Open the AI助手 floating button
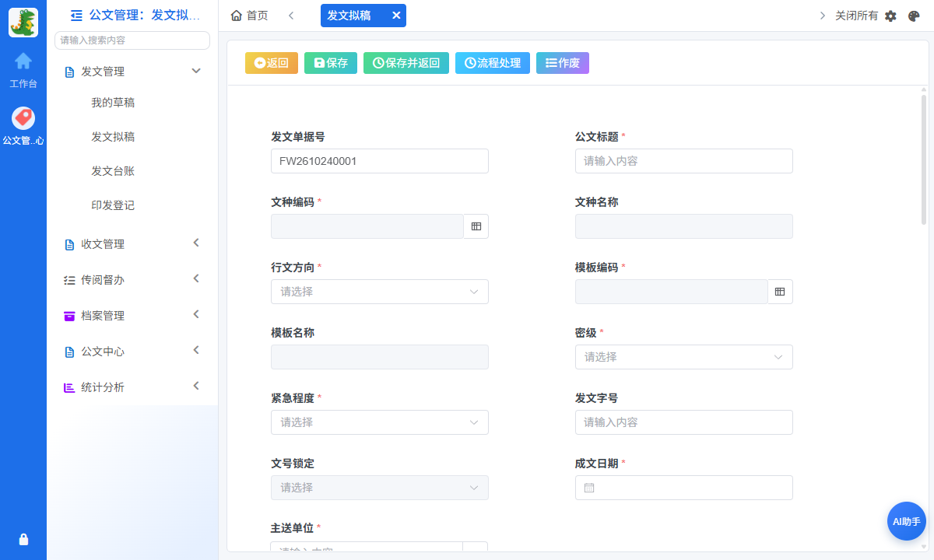 point(907,521)
